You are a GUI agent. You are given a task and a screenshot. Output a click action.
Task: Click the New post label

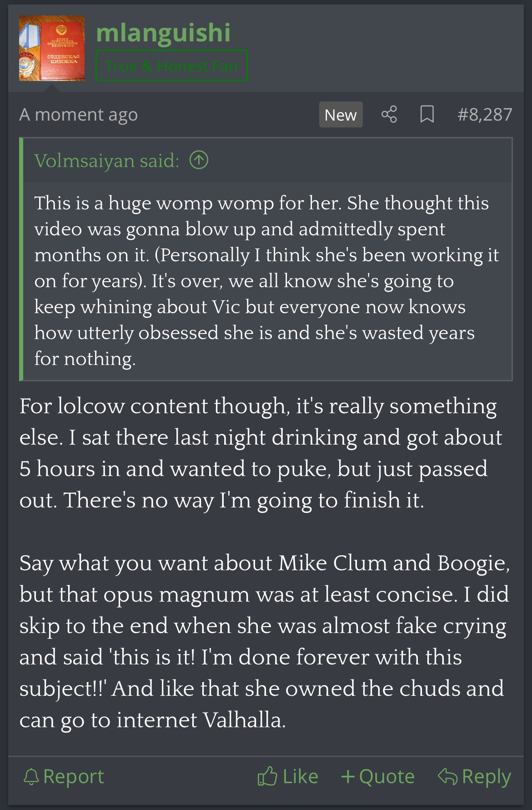click(341, 115)
